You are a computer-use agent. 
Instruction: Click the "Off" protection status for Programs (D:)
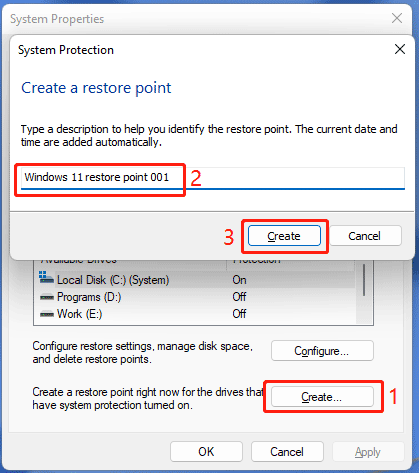239,297
